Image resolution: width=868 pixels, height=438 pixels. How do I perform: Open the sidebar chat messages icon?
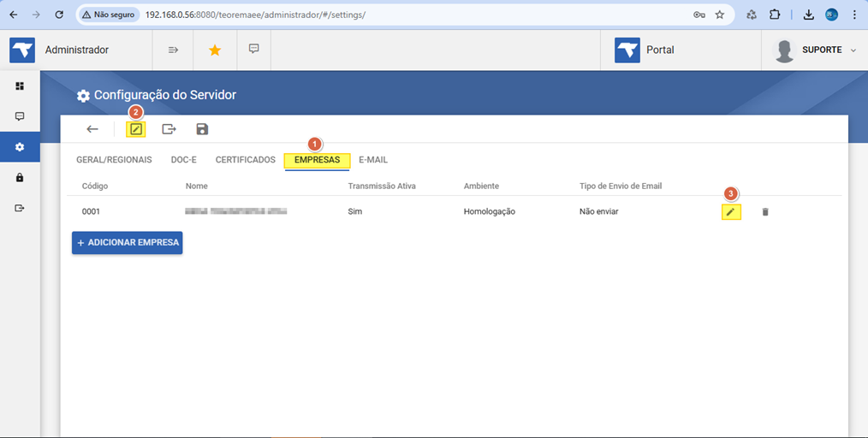20,116
